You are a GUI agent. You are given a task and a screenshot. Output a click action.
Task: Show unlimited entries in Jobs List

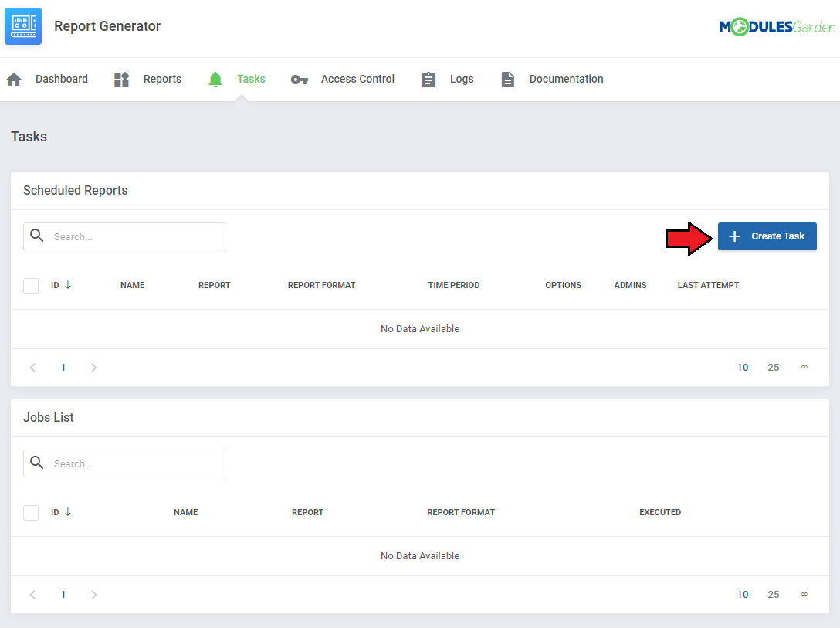coord(804,594)
